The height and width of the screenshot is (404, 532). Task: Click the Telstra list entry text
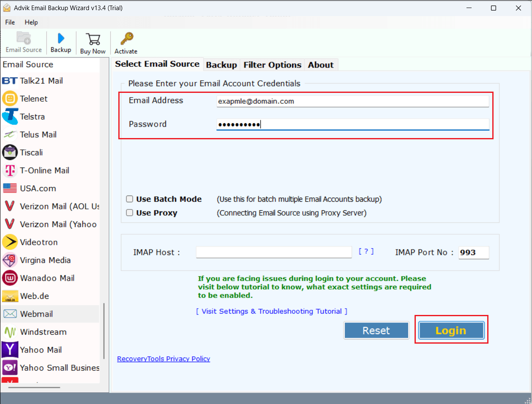tap(33, 117)
